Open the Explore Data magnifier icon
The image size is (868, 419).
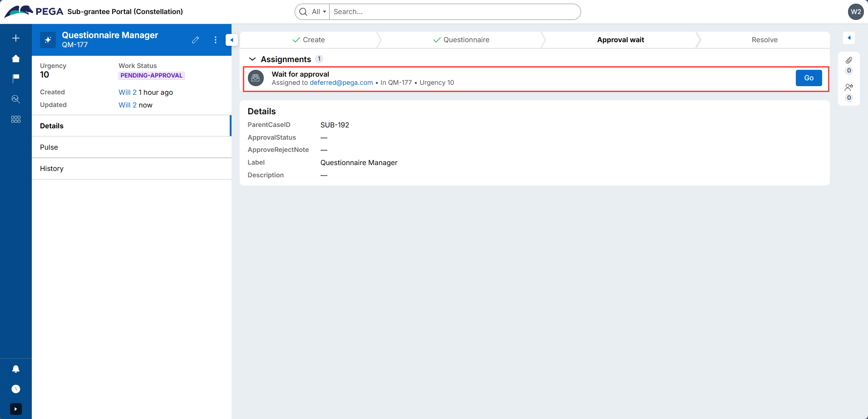(x=16, y=99)
